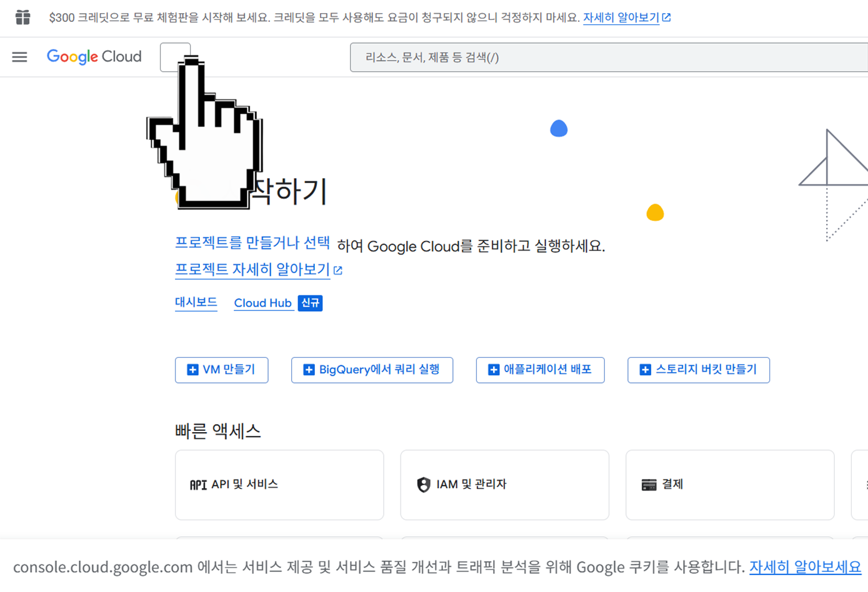This screenshot has width=868, height=592.
Task: Click the external-link icon in the top banner
Action: click(x=667, y=17)
